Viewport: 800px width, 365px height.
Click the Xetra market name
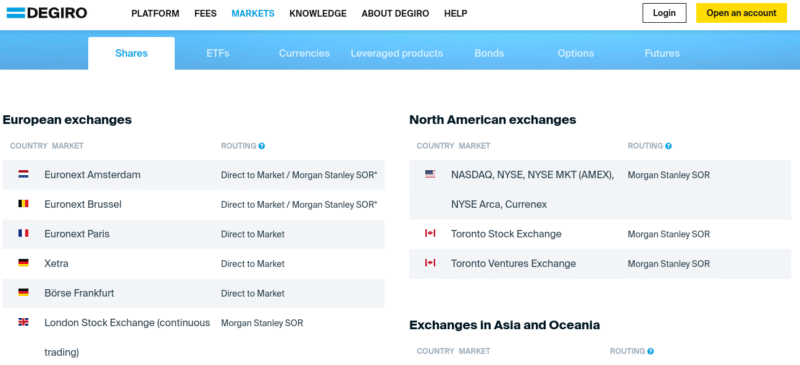(x=56, y=263)
